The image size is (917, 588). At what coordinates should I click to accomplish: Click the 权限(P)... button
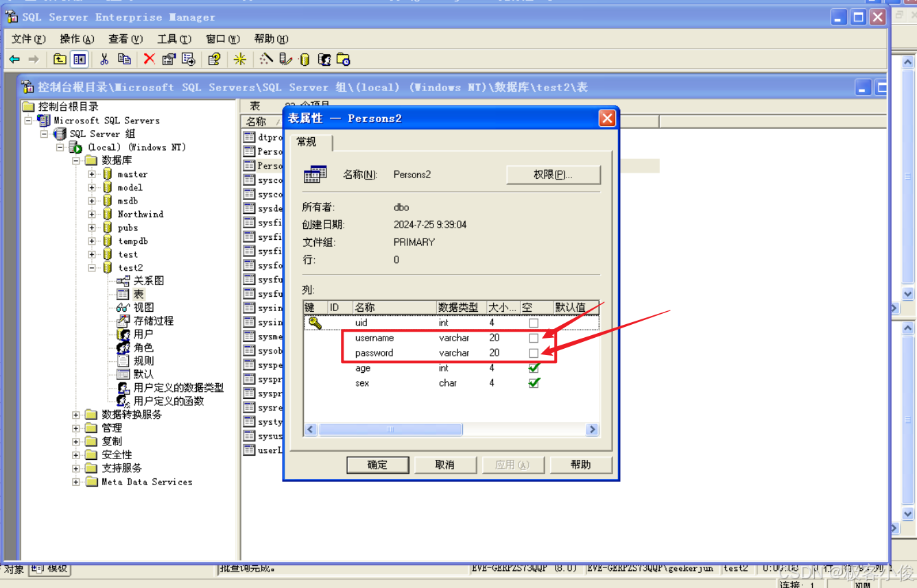[x=553, y=175]
